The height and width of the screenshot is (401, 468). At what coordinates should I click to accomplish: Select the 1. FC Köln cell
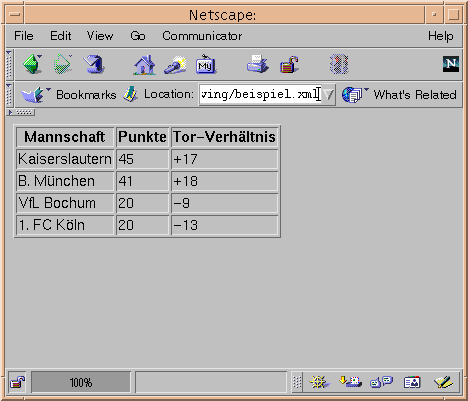tap(65, 225)
